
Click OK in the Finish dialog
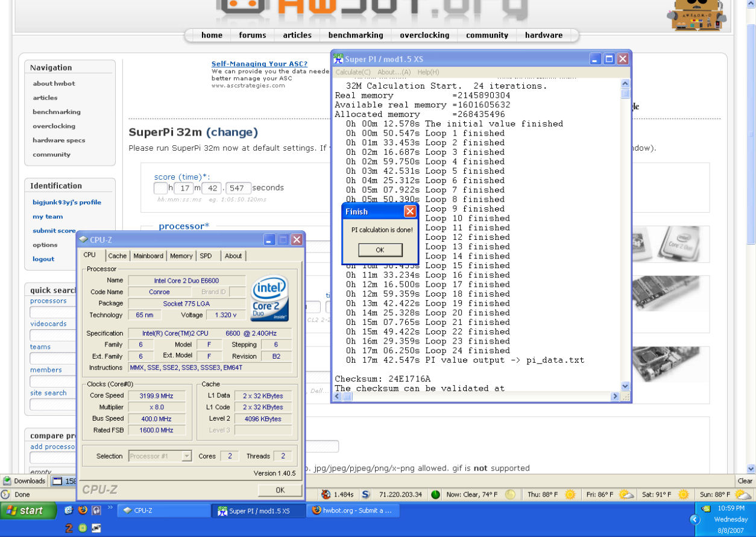point(380,250)
